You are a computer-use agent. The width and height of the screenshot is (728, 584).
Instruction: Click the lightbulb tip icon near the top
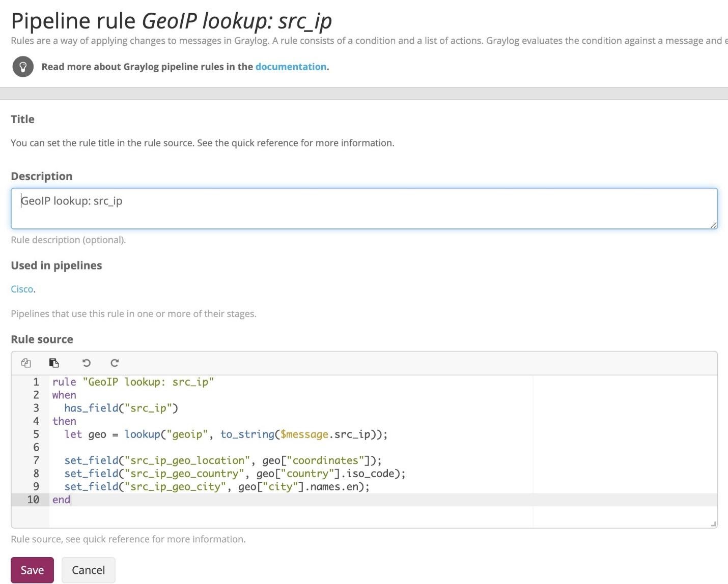[x=22, y=66]
